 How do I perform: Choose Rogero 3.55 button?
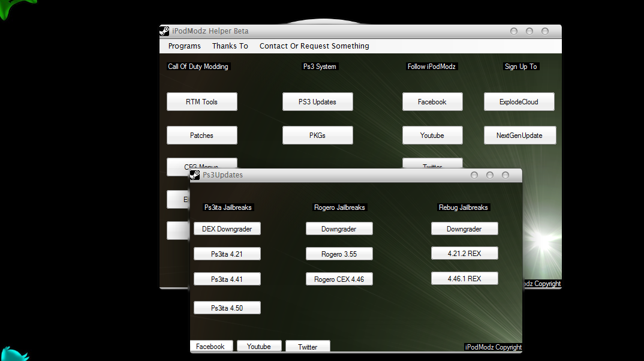pos(339,254)
